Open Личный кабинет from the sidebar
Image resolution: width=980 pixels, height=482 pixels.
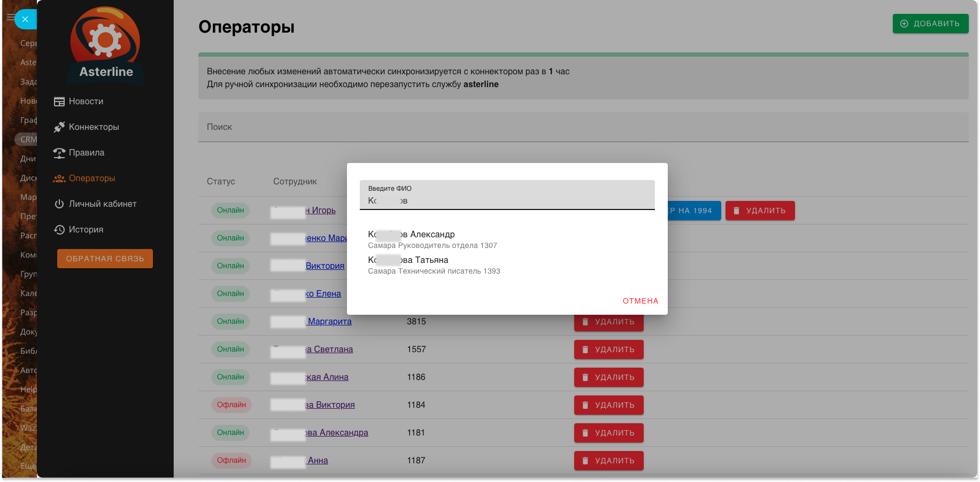[102, 204]
